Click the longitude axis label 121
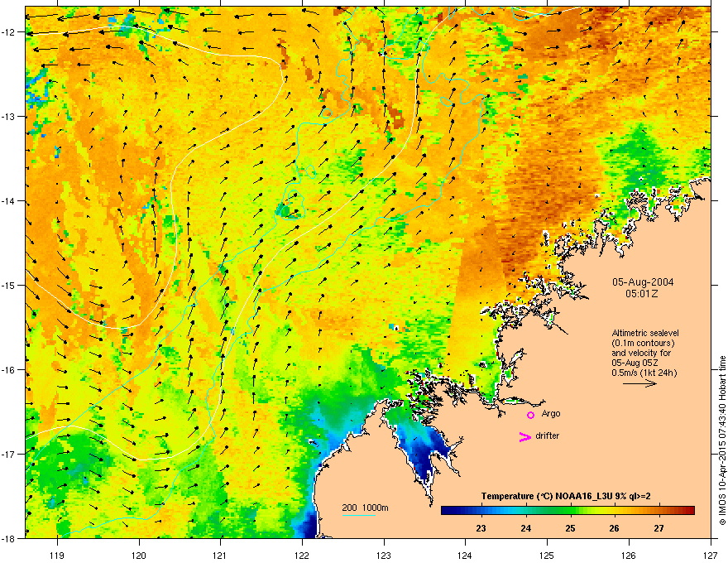The width and height of the screenshot is (728, 563). (220, 555)
